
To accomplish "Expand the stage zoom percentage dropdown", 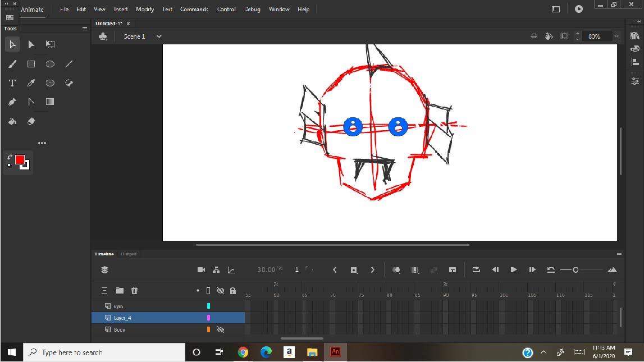I will (x=616, y=36).
